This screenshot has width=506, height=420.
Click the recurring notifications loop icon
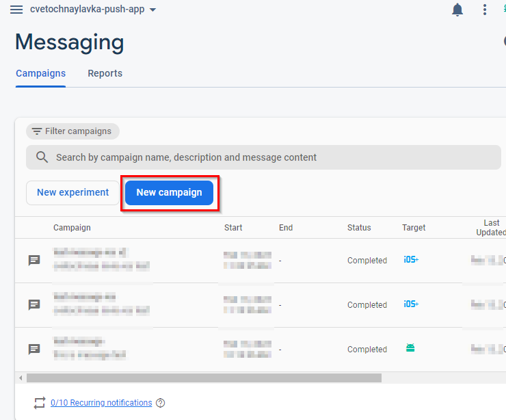39,403
